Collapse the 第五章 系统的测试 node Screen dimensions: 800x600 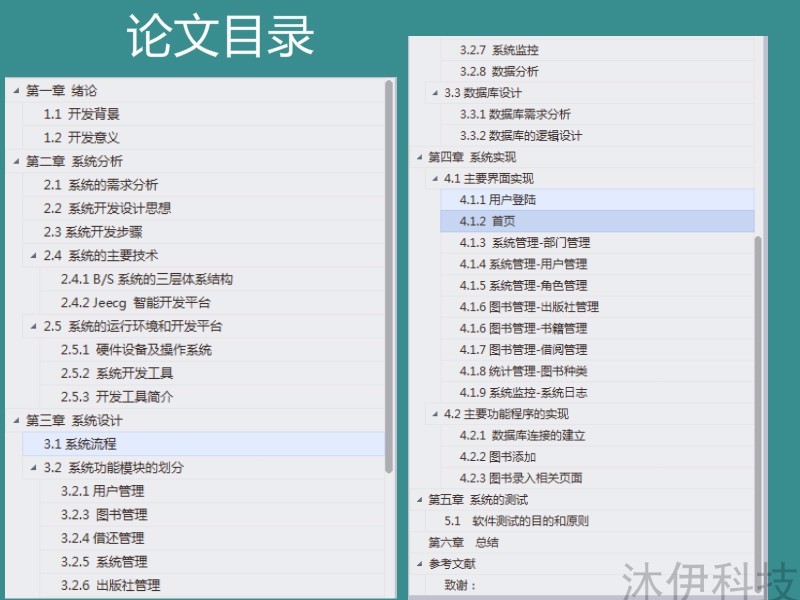[x=419, y=499]
